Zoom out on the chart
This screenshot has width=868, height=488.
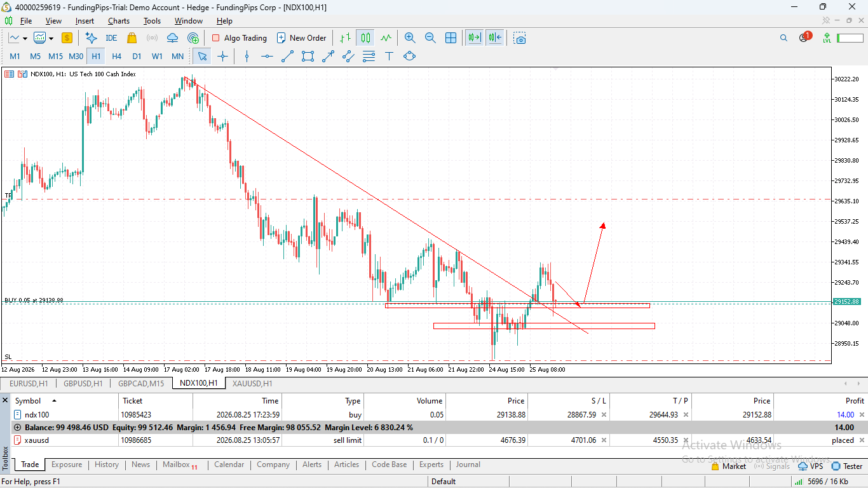[430, 38]
